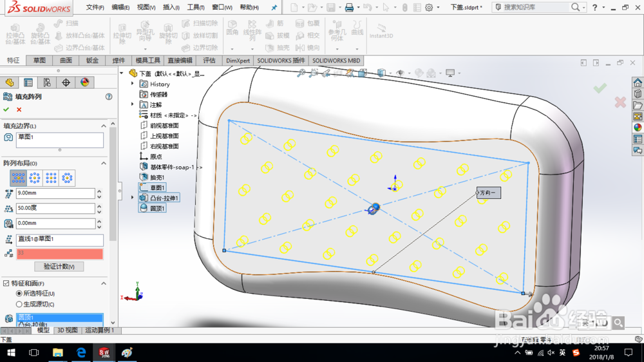This screenshot has height=362, width=644.
Task: Expand 注解 node in tree
Action: click(132, 104)
